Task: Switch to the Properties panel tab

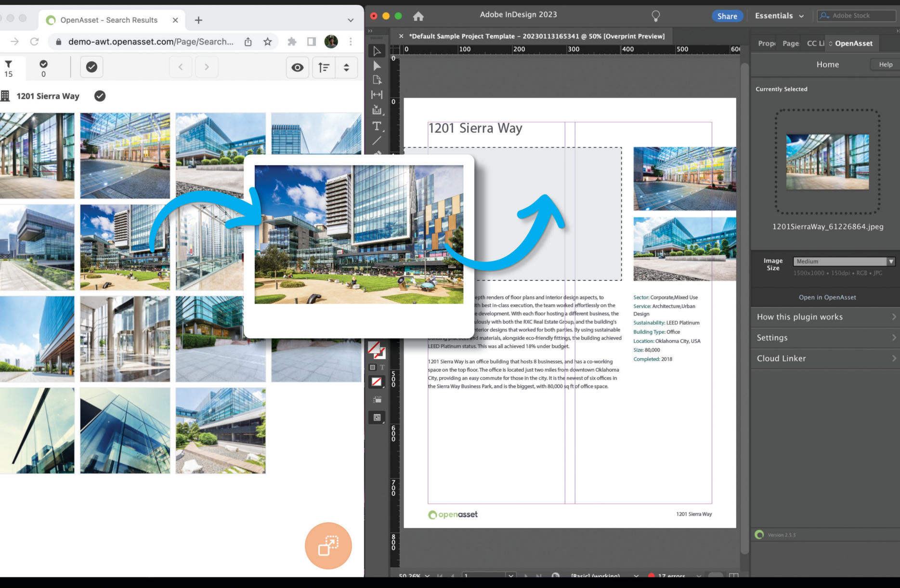Action: [x=766, y=43]
